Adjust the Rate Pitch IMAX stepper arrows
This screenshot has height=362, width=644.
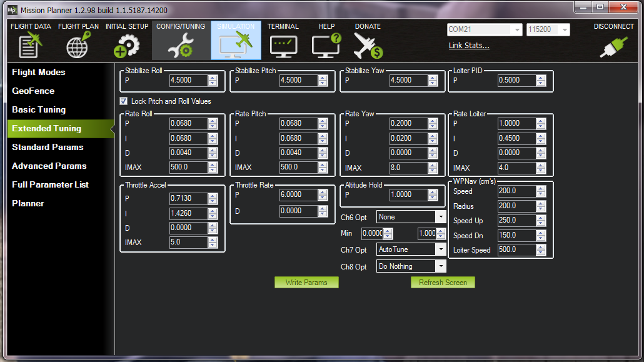[x=323, y=167]
